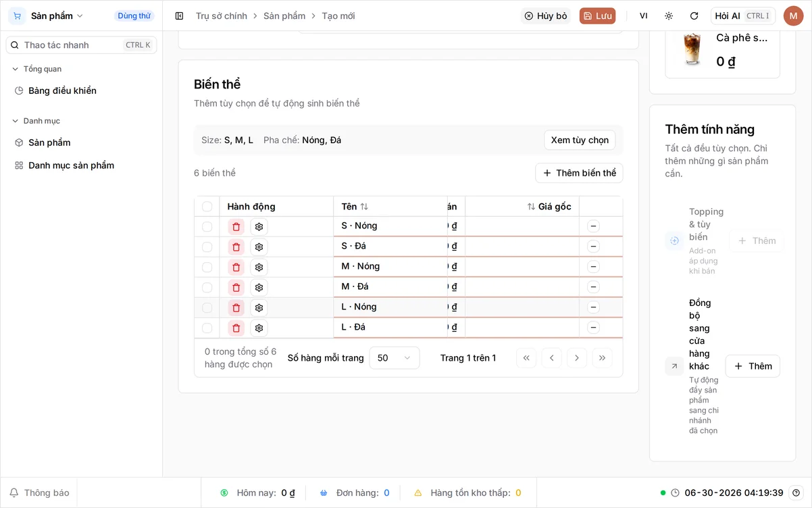Open the help icon in status bar
The width and height of the screenshot is (812, 508).
796,492
